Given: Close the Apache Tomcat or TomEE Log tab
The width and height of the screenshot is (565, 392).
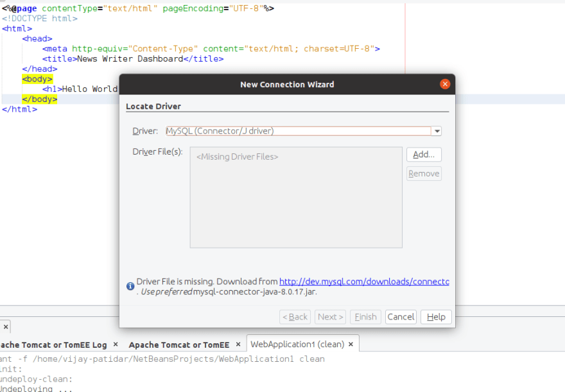Looking at the screenshot, I should (x=116, y=344).
